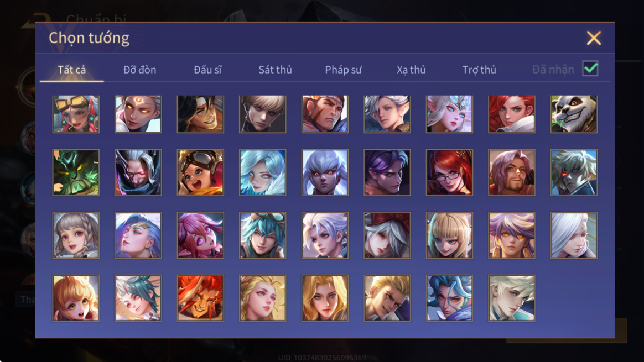Pick the masked hero with glowing red eyes
This screenshot has height=362, width=644.
(x=138, y=172)
